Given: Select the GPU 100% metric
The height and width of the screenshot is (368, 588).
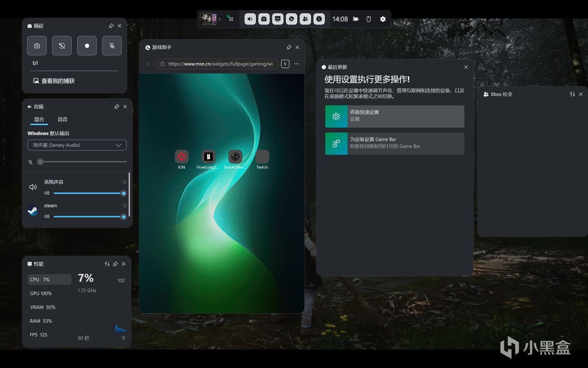Looking at the screenshot, I should 50,293.
